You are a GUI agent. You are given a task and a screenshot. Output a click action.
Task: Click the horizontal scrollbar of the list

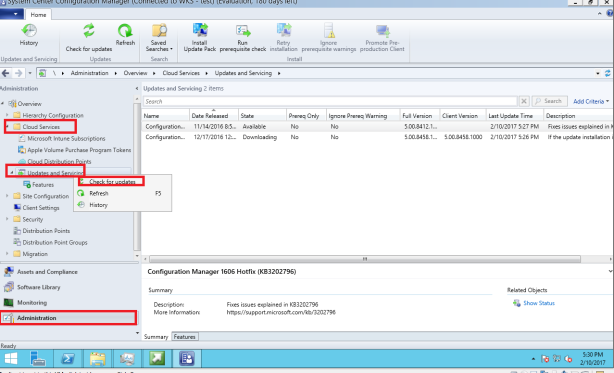point(365,259)
